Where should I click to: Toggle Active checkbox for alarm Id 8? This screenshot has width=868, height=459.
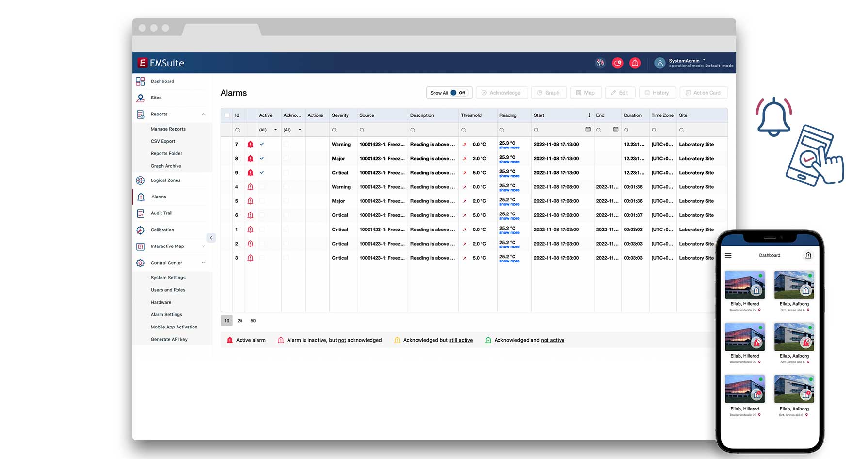tap(262, 159)
